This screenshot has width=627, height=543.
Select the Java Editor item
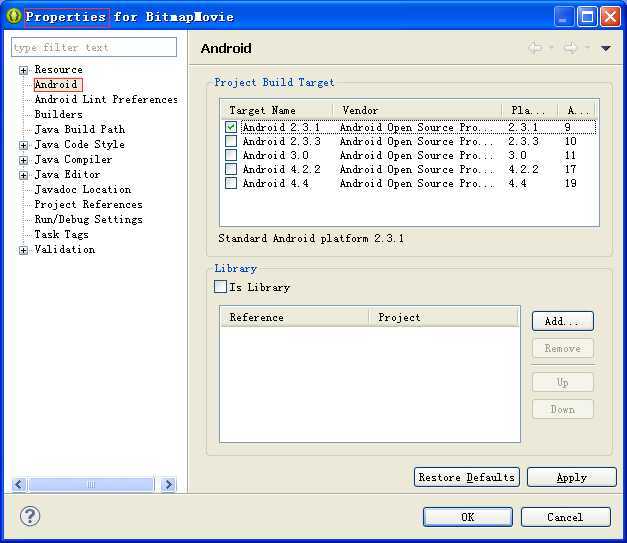(67, 174)
